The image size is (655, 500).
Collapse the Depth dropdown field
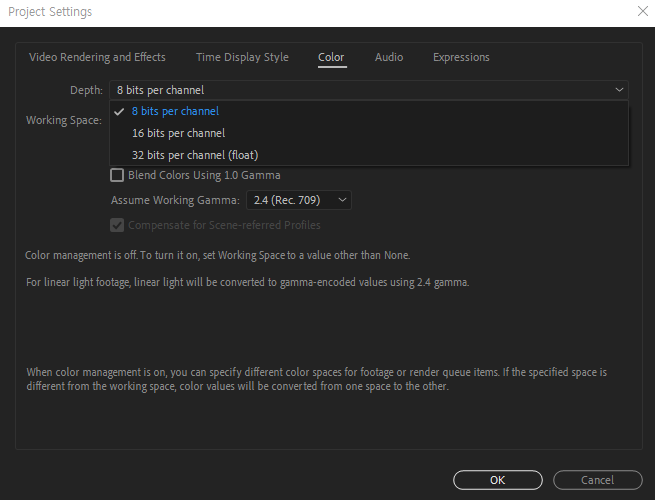369,90
